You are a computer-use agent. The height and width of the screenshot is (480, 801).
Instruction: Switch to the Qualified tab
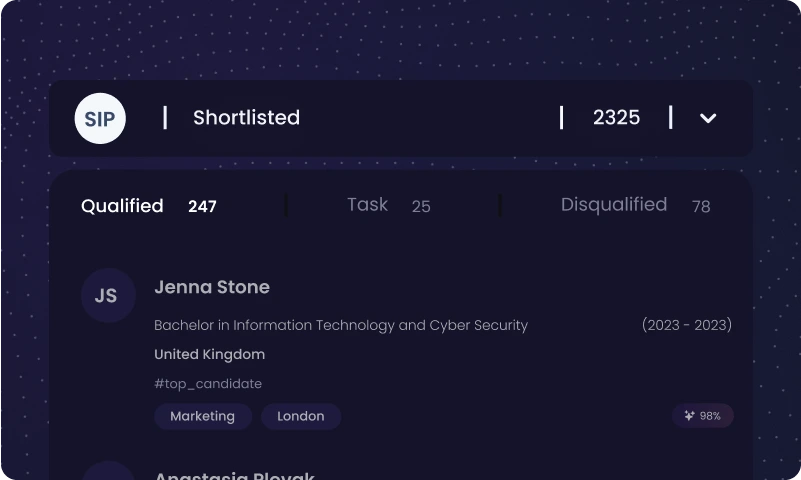click(122, 206)
